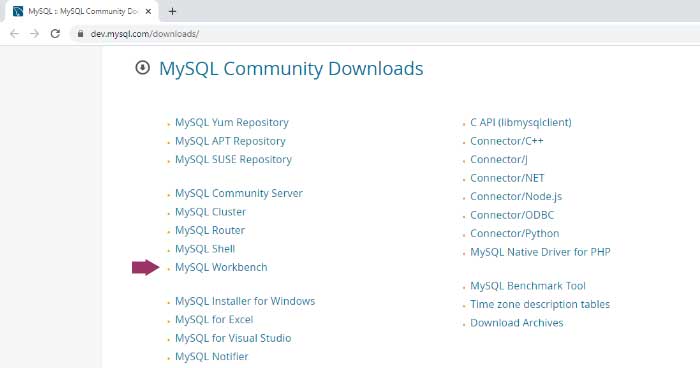Viewport: 700px width, 368px height.
Task: Open MySQL Shell link
Action: (205, 249)
